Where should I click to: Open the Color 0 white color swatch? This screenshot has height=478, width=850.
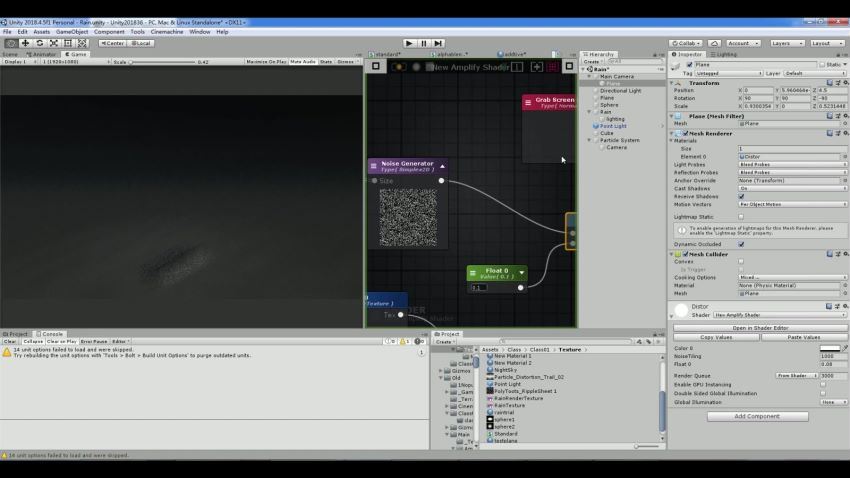829,348
